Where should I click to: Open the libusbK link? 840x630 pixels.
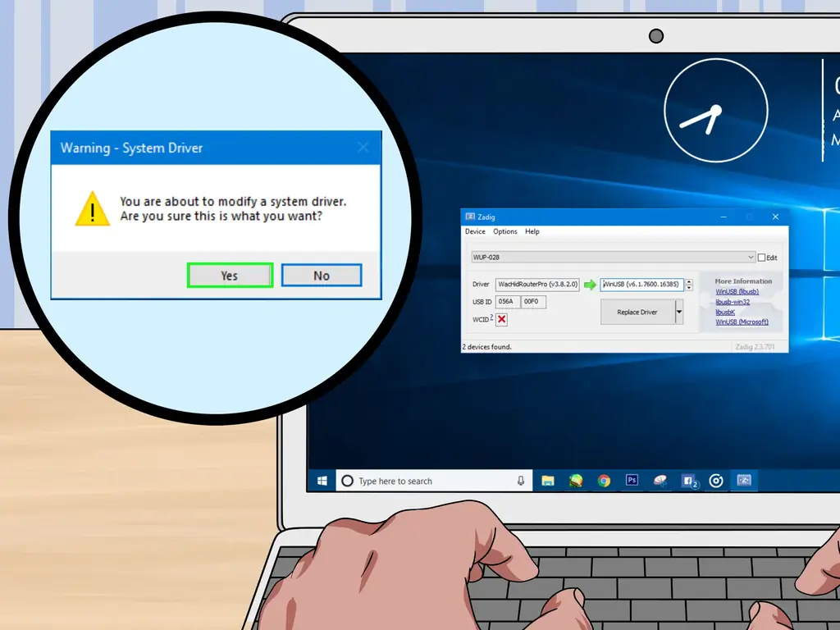pos(725,313)
